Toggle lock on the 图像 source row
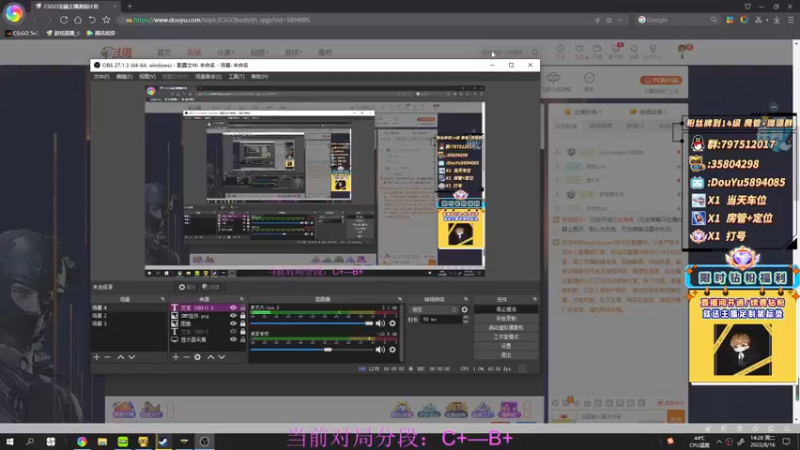 click(243, 323)
